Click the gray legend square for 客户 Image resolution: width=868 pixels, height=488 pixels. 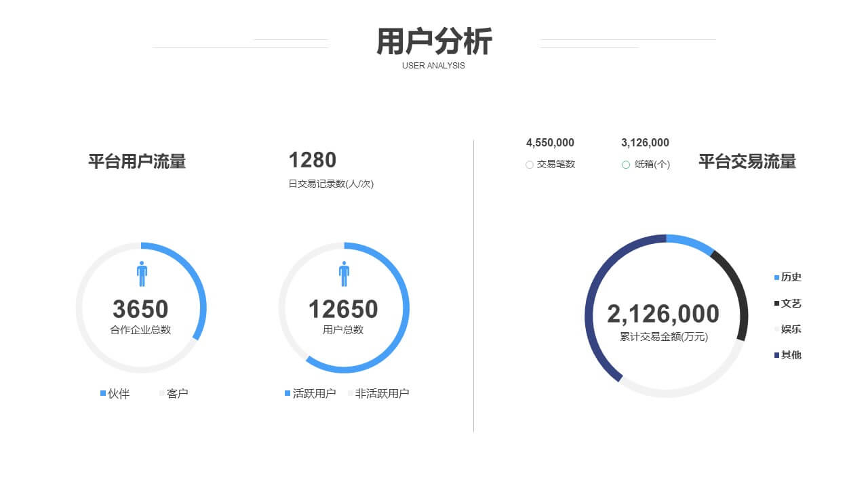pyautogui.click(x=162, y=393)
